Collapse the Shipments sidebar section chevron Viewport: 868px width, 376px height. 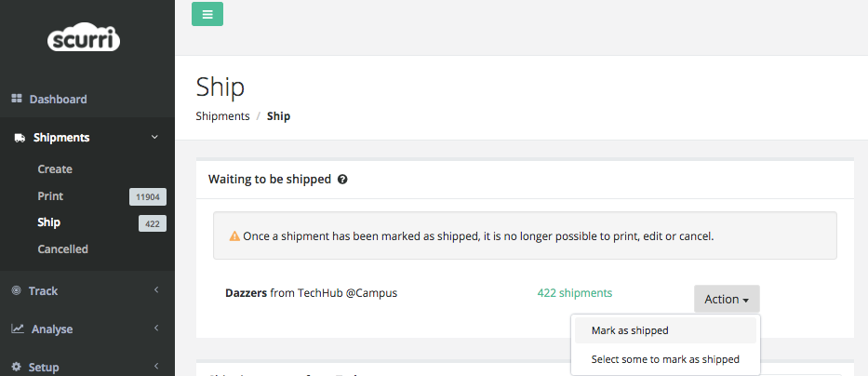155,137
